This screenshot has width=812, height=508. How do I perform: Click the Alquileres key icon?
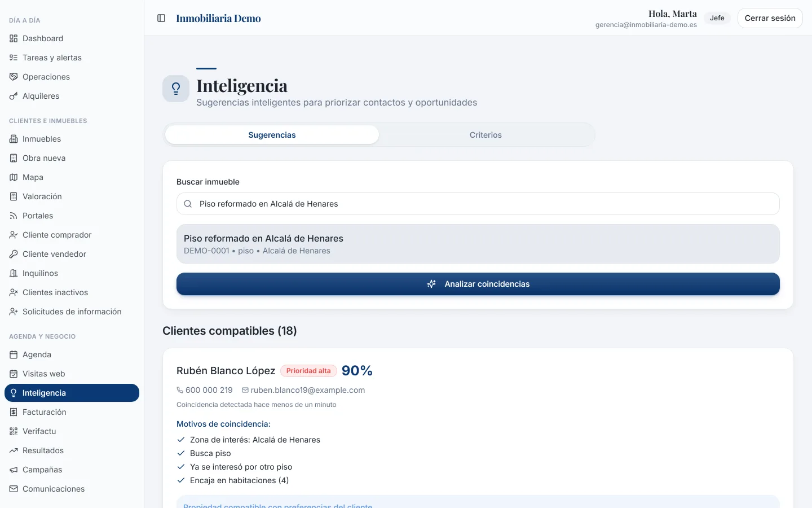[14, 96]
